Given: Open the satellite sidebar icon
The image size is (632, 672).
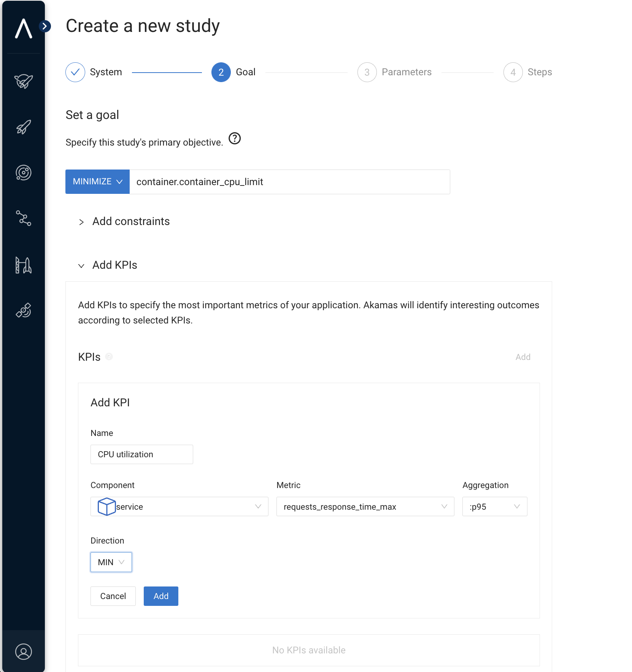Looking at the screenshot, I should click(x=23, y=310).
